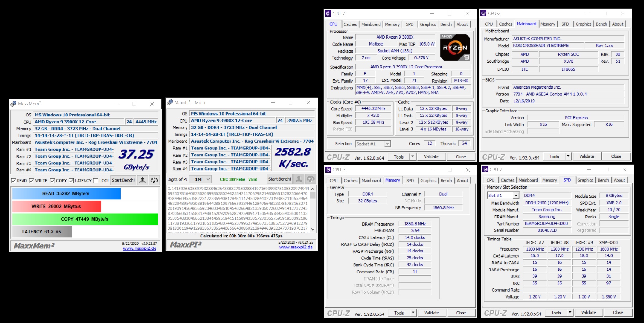Click the scroll up arrow of PI digits box
This screenshot has width=644, height=323.
tap(313, 189)
